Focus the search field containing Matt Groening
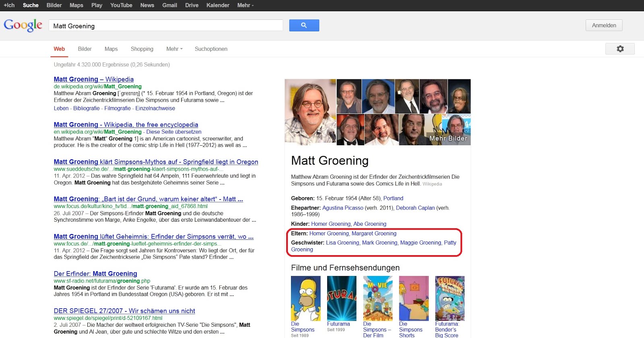This screenshot has width=644, height=338. (x=166, y=26)
